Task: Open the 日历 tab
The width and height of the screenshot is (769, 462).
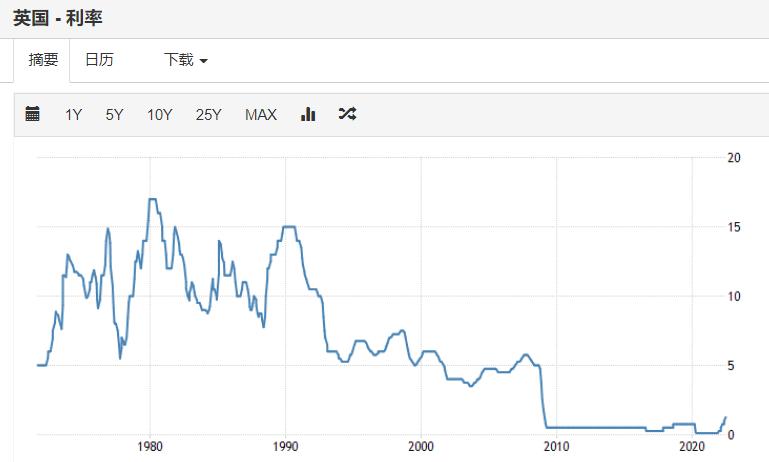Action: click(99, 60)
